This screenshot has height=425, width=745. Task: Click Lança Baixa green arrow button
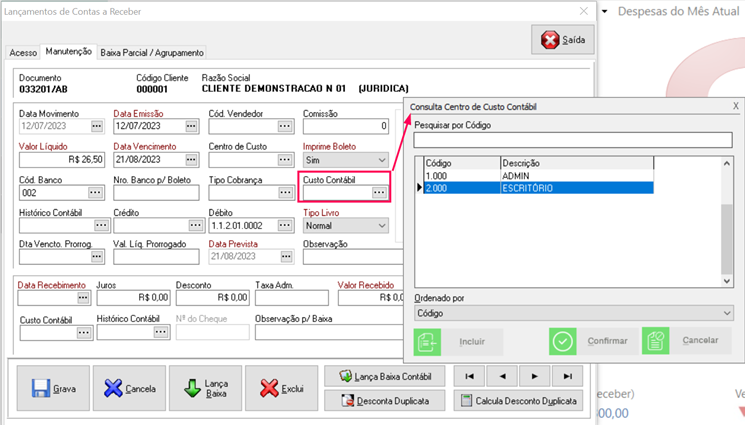pyautogui.click(x=205, y=388)
